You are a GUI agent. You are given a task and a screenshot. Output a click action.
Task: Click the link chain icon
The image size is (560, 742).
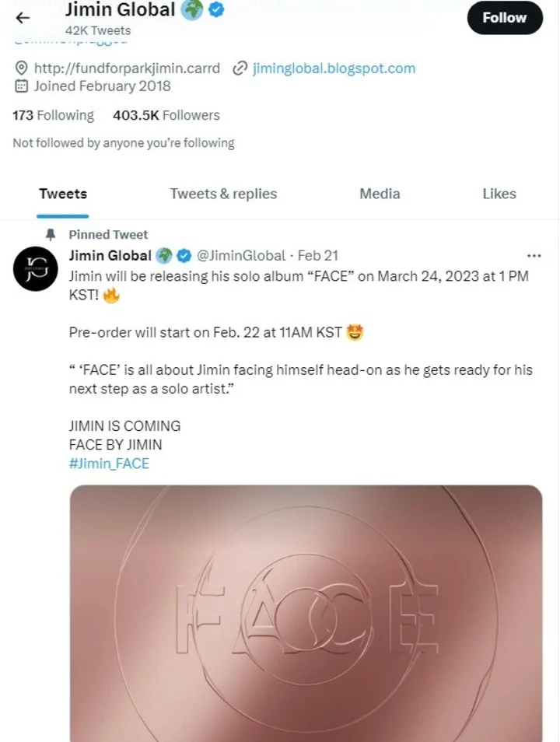point(240,68)
